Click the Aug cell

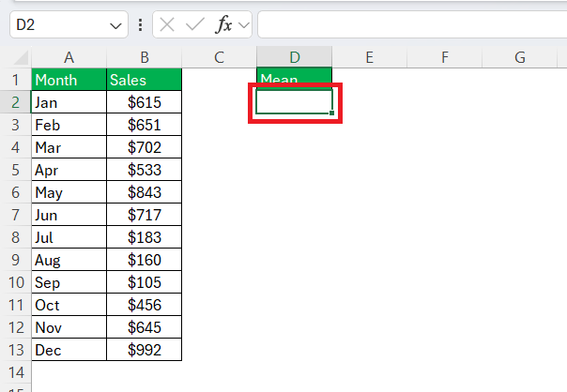click(x=69, y=260)
